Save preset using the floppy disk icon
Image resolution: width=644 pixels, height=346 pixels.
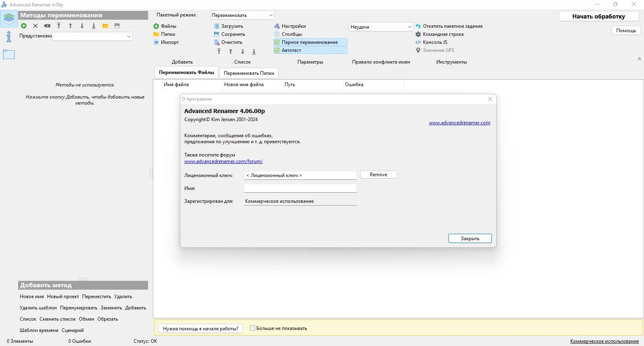click(x=117, y=26)
